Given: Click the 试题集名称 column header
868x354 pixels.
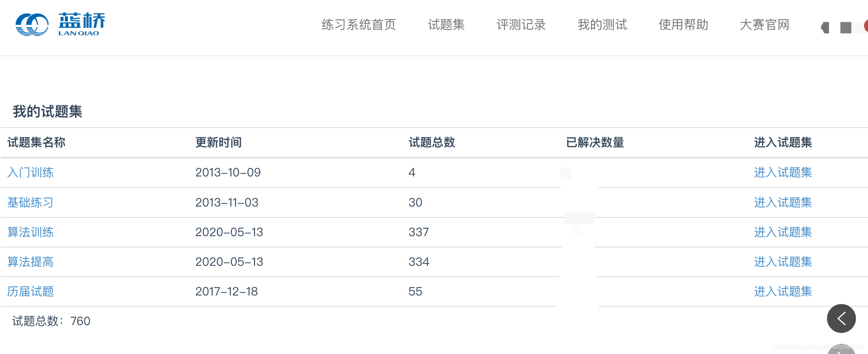Looking at the screenshot, I should point(37,143).
